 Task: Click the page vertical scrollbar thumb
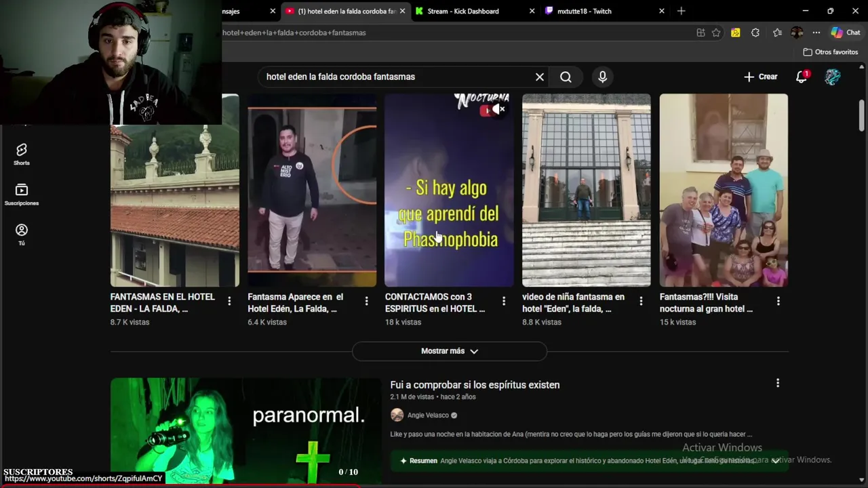click(x=862, y=115)
